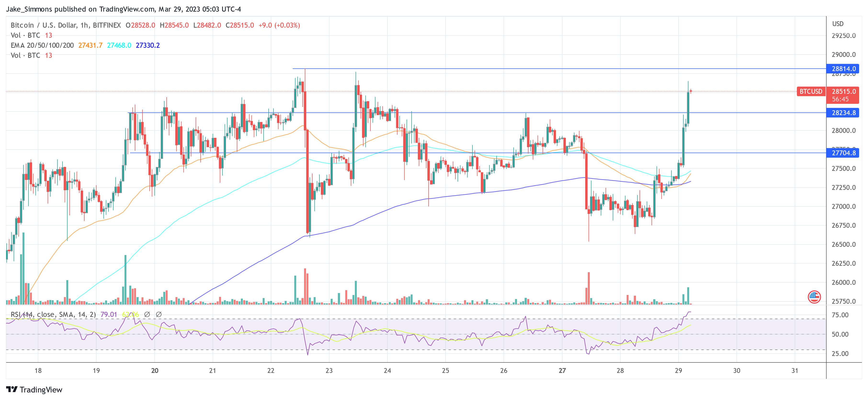Click the RSI 75.00 axis label
Image resolution: width=868 pixels, height=400 pixels.
coord(840,315)
